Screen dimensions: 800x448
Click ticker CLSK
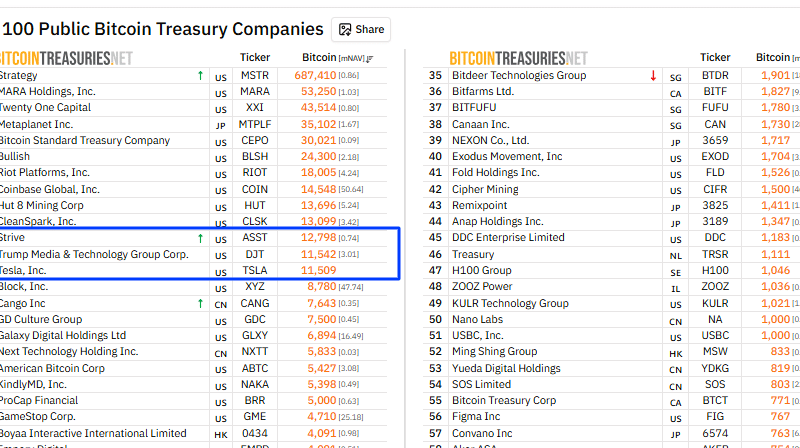point(255,221)
